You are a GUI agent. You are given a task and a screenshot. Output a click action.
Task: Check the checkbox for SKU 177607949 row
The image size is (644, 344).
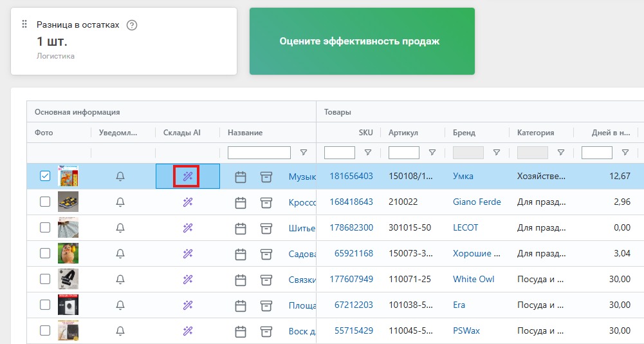point(45,279)
